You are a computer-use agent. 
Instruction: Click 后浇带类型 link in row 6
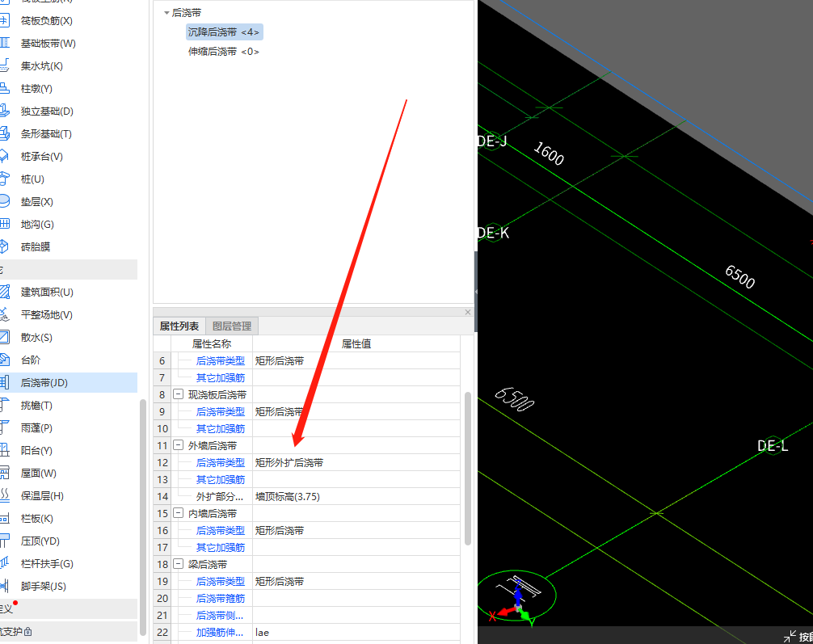pyautogui.click(x=221, y=361)
